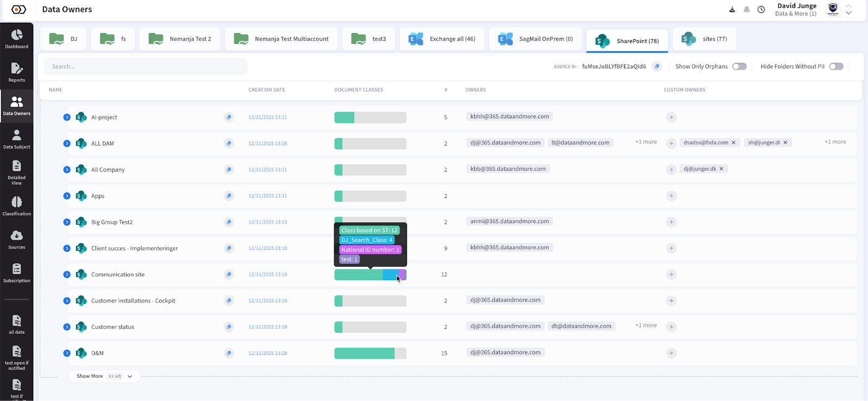Expand the ALL DAM row
The image size is (868, 401).
(67, 144)
